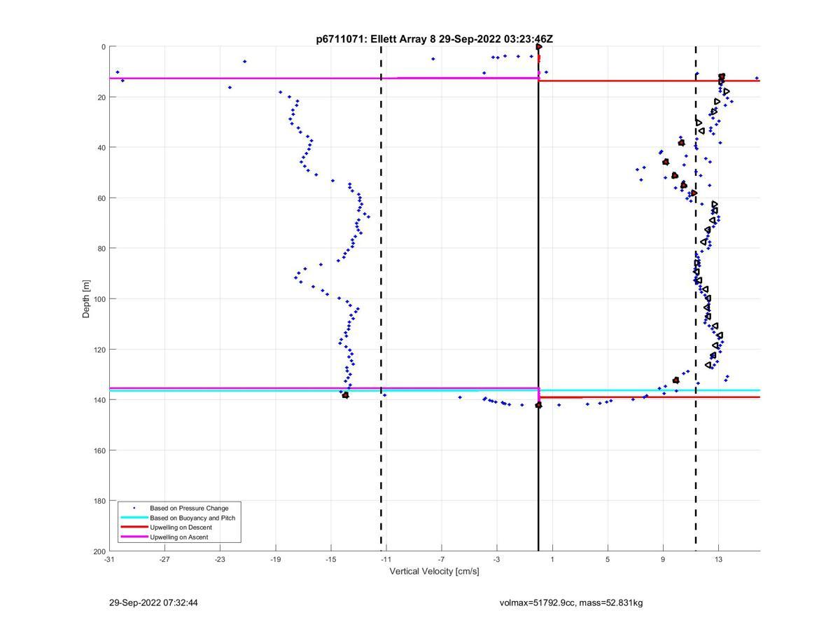The width and height of the screenshot is (840, 620).
Task: Click the depth axis tick label '20'
Action: point(101,97)
